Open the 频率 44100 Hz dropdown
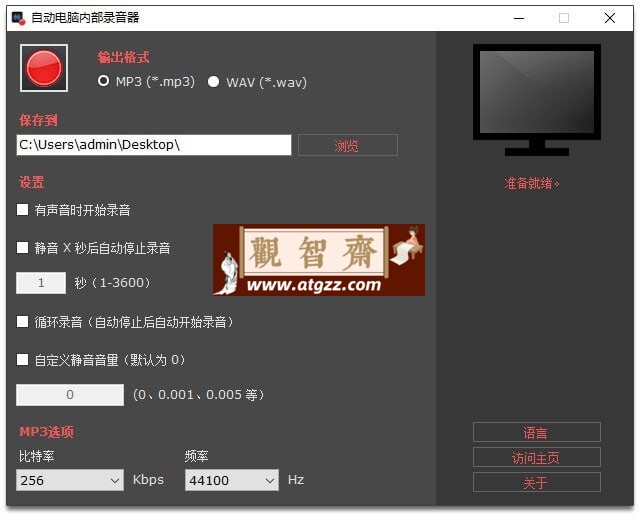This screenshot has height=520, width=640. (232, 480)
